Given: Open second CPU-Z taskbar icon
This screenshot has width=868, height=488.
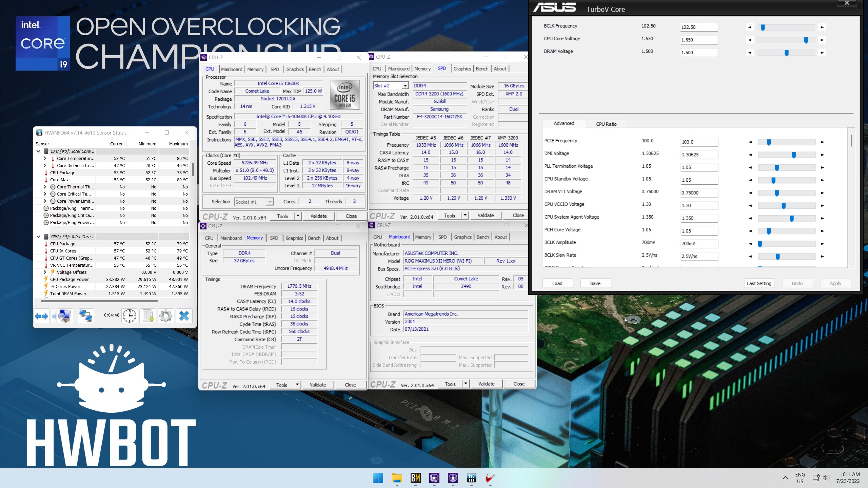Looking at the screenshot, I should click(453, 478).
